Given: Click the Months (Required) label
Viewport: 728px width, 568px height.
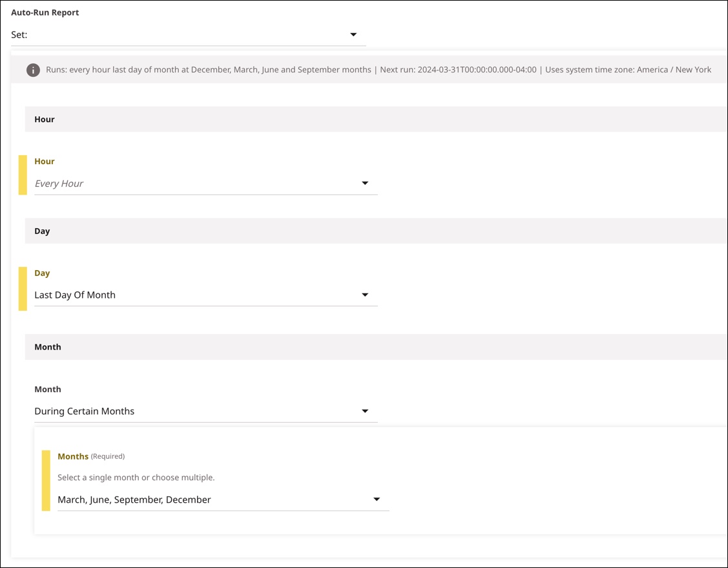Looking at the screenshot, I should (x=91, y=457).
